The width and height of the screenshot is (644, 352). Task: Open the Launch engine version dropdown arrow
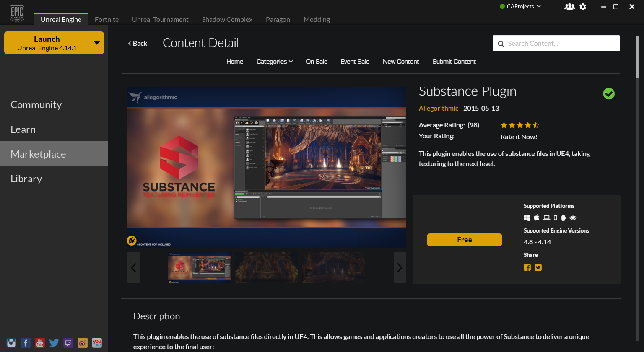[x=97, y=43]
